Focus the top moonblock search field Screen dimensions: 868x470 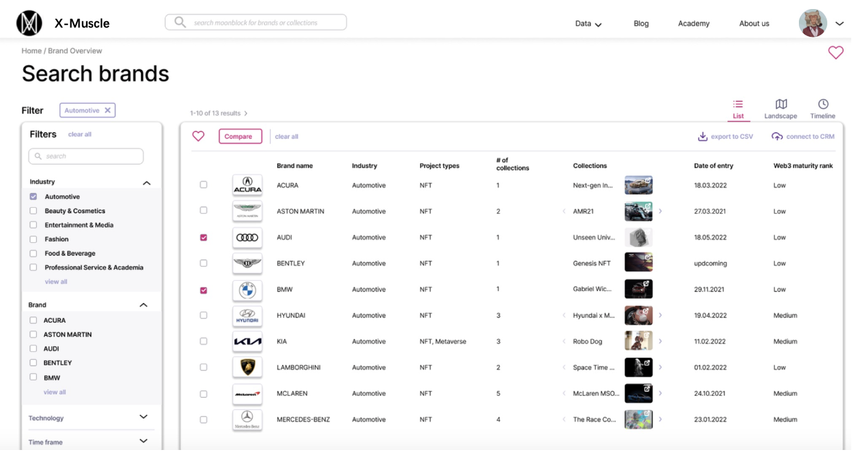click(256, 23)
